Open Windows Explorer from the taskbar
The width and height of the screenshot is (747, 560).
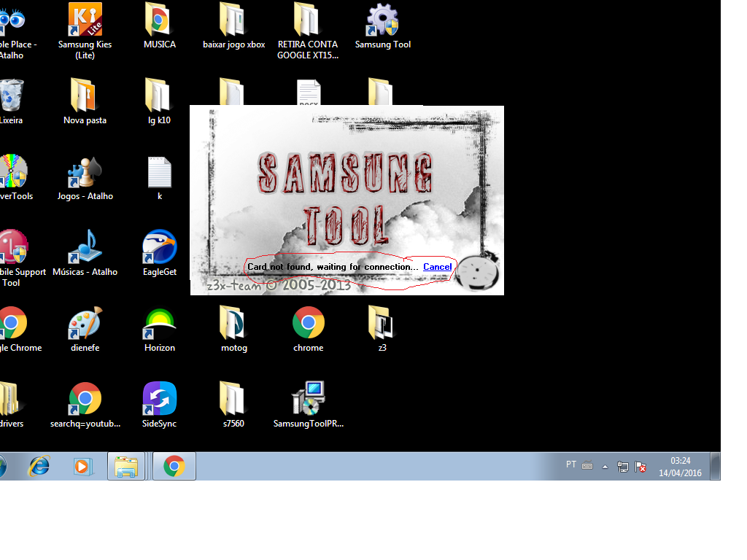click(125, 466)
